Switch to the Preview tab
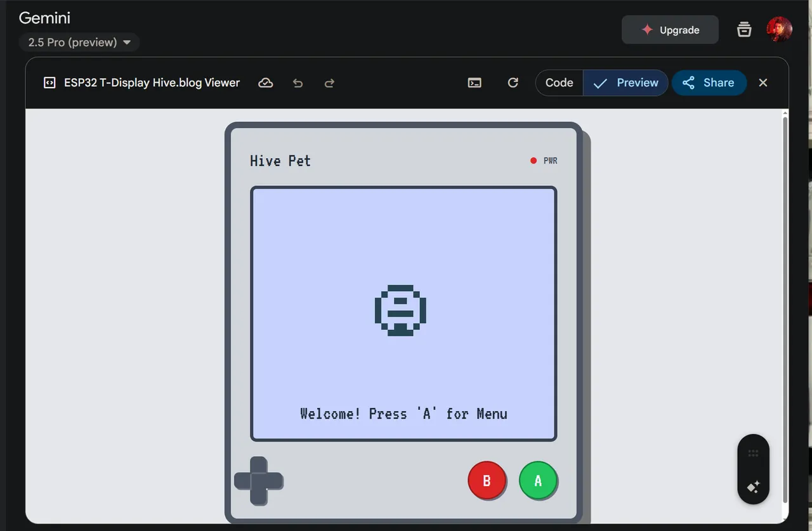The image size is (812, 531). 625,83
